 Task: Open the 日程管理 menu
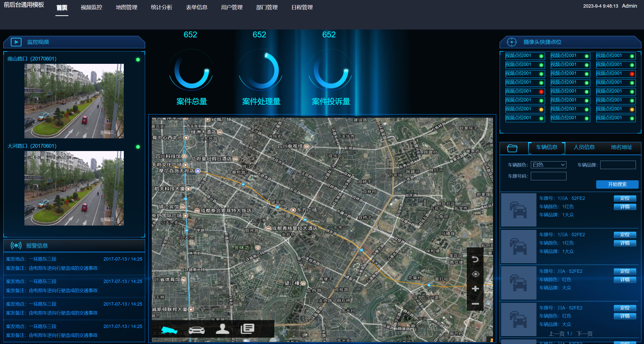(302, 7)
